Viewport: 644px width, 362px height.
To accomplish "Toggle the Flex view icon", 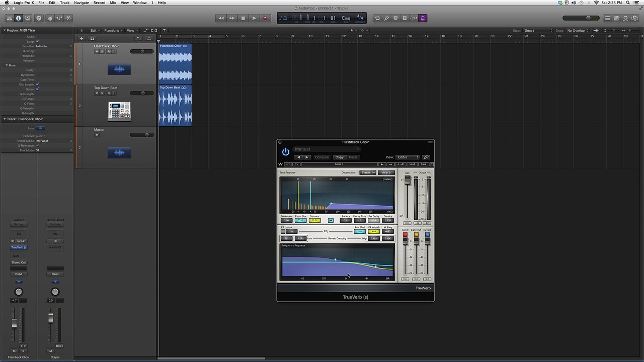I will pos(154,30).
